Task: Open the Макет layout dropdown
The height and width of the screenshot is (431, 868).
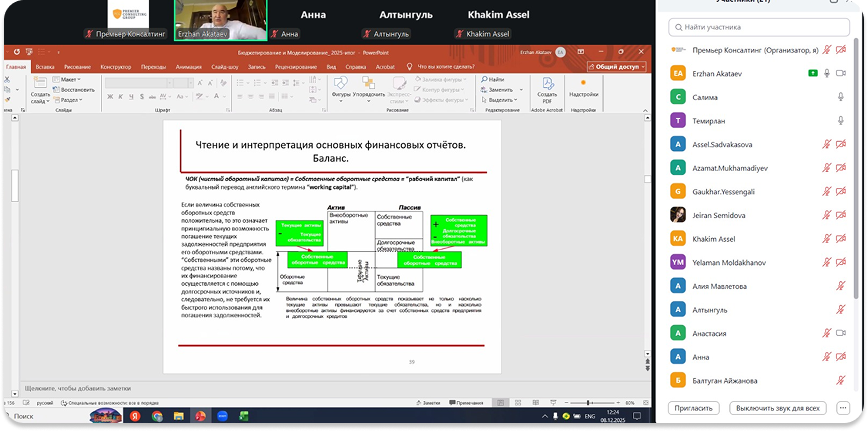Action: (67, 80)
